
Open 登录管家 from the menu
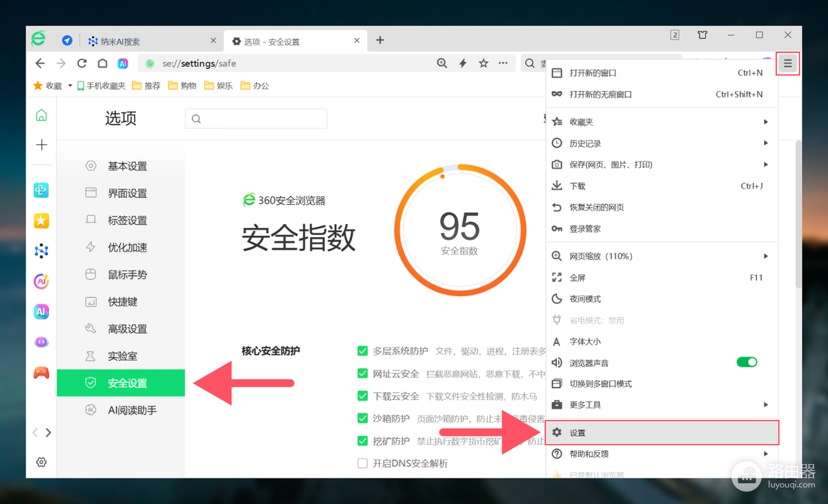(x=662, y=229)
